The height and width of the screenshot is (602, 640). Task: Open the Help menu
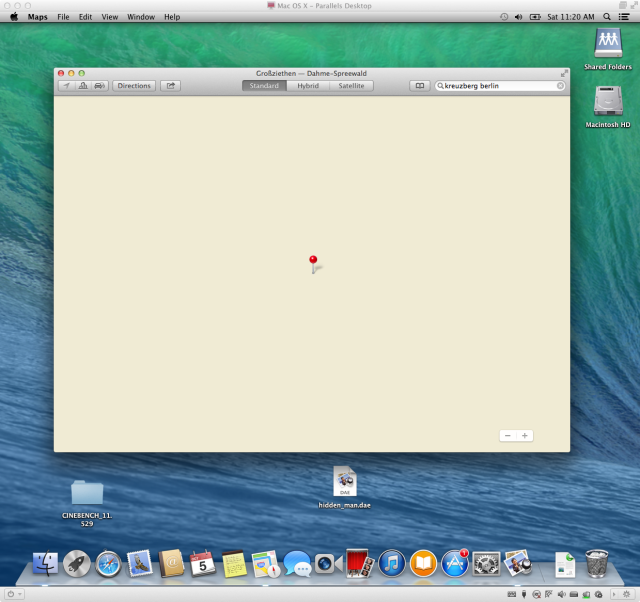(x=172, y=17)
